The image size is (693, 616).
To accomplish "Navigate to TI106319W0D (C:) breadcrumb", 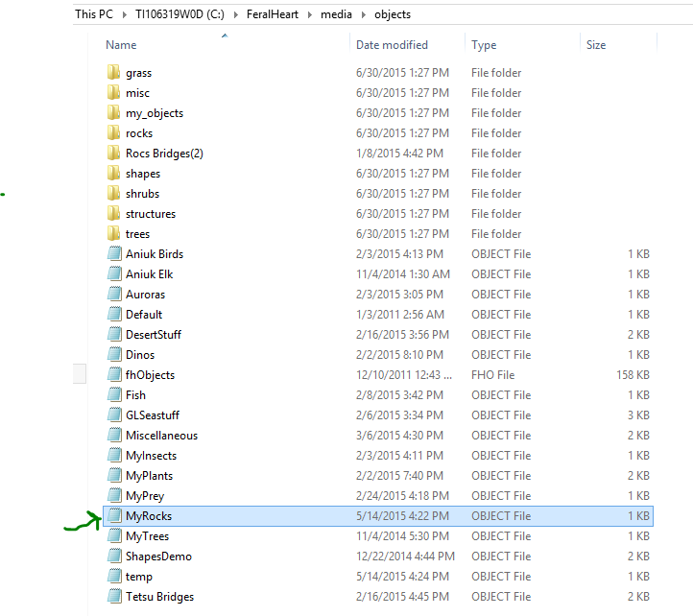I will point(179,14).
